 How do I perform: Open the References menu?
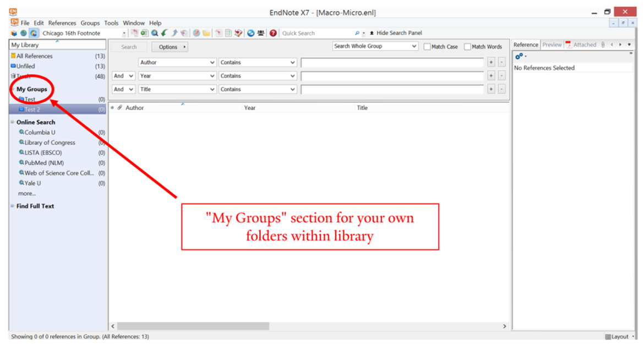coord(62,23)
